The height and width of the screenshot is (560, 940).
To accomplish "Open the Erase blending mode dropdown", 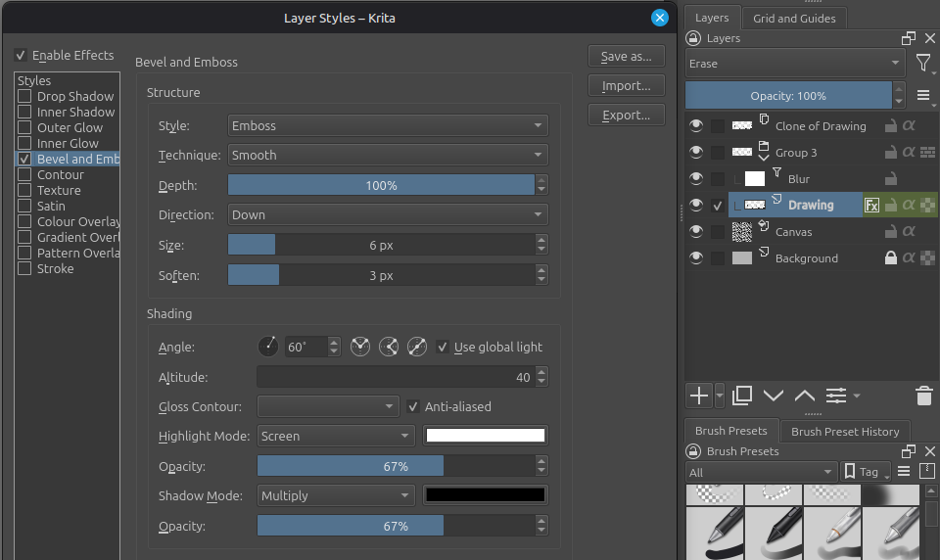I will coord(794,64).
